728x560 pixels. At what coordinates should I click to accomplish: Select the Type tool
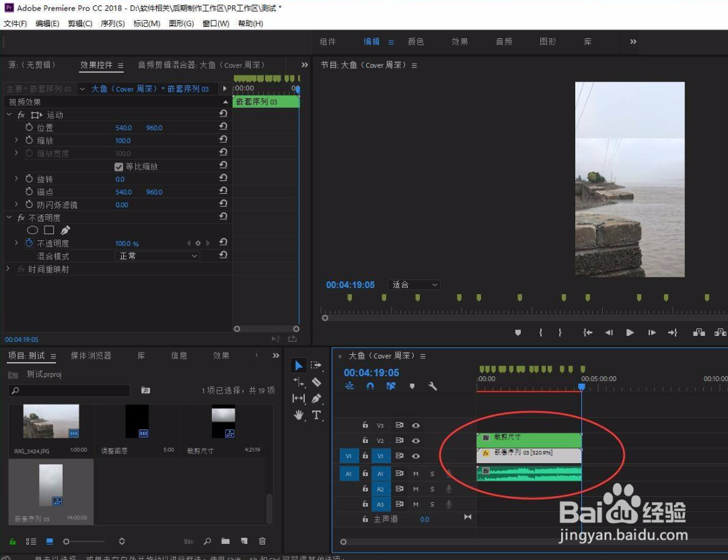(316, 415)
